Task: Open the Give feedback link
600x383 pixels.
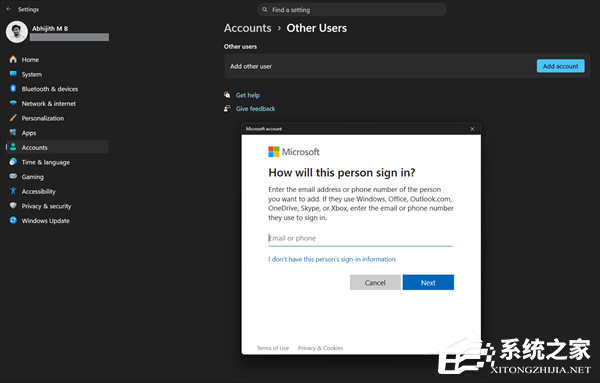Action: 255,109
